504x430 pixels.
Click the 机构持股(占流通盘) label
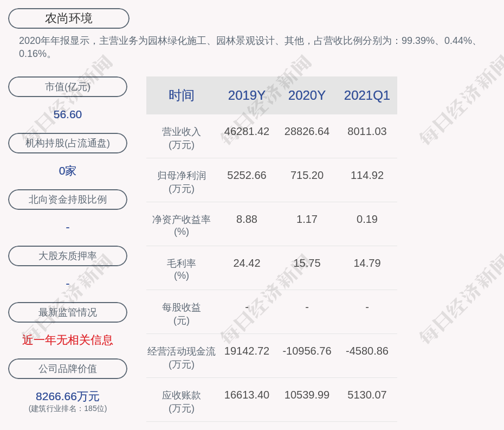point(68,143)
